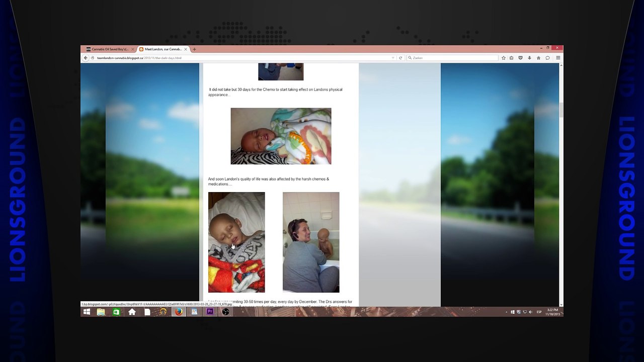Open the green store app on taskbar

(x=116, y=312)
